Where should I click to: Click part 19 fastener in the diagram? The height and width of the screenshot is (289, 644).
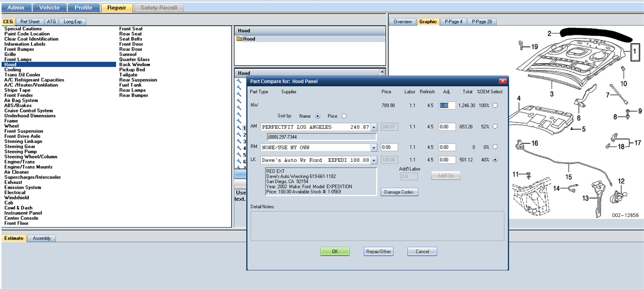click(x=522, y=45)
